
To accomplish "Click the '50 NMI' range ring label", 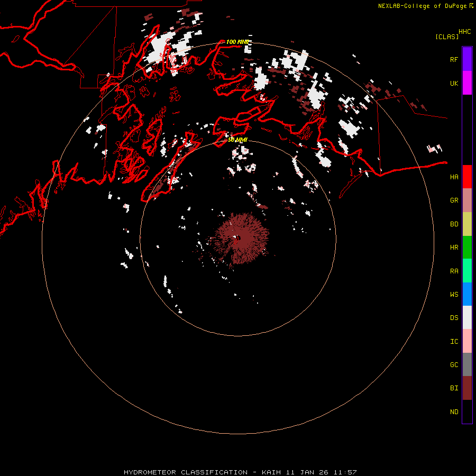I will pos(237,140).
